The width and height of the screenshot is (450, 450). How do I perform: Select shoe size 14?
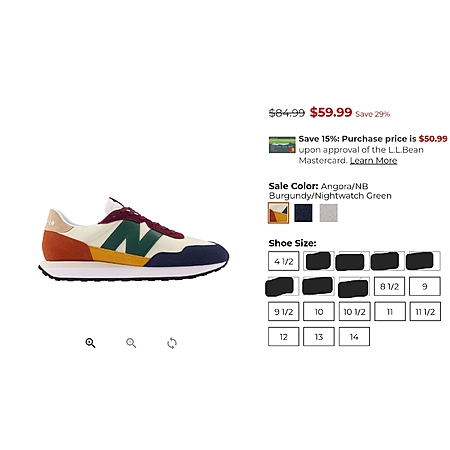354,337
